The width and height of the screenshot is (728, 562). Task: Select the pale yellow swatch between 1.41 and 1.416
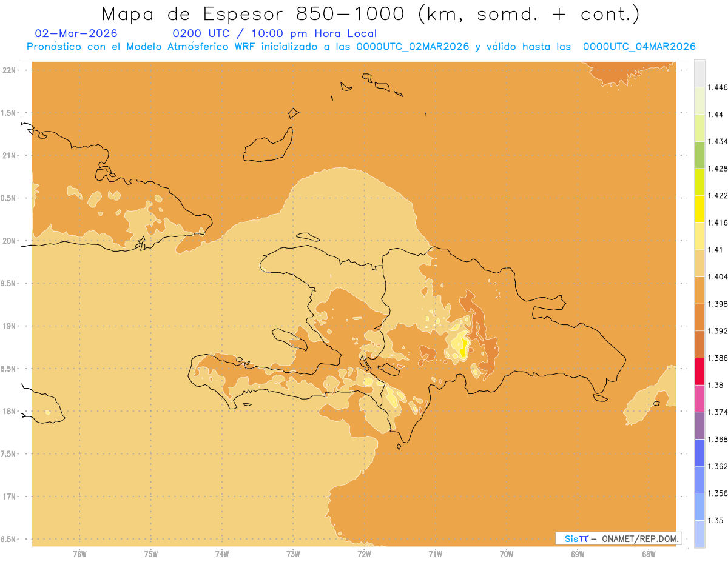pos(699,236)
